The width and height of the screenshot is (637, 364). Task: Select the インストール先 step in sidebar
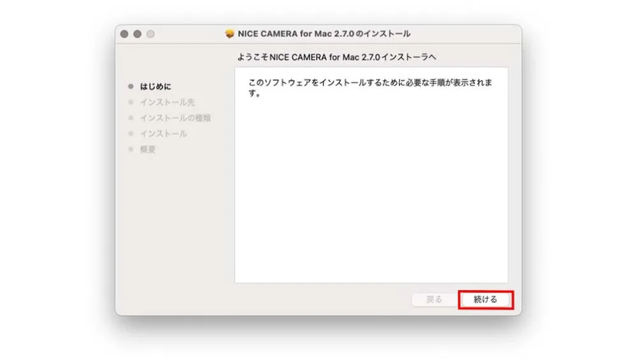[168, 102]
